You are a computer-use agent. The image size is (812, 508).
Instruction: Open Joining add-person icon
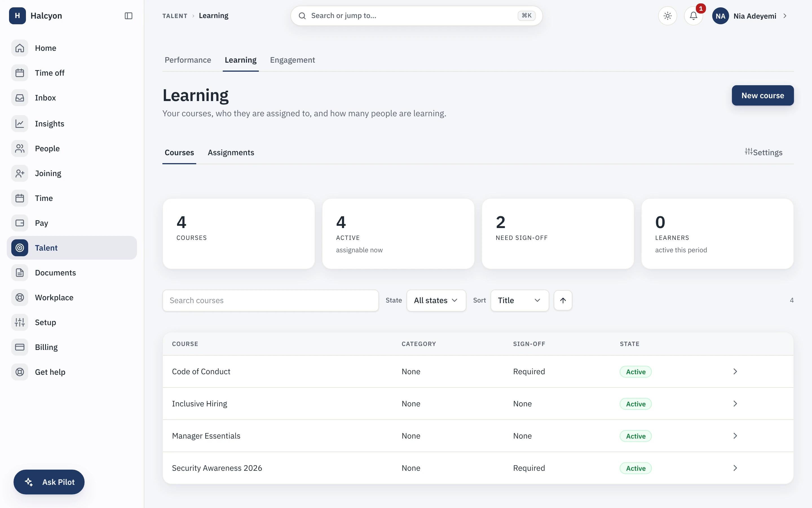click(x=20, y=173)
